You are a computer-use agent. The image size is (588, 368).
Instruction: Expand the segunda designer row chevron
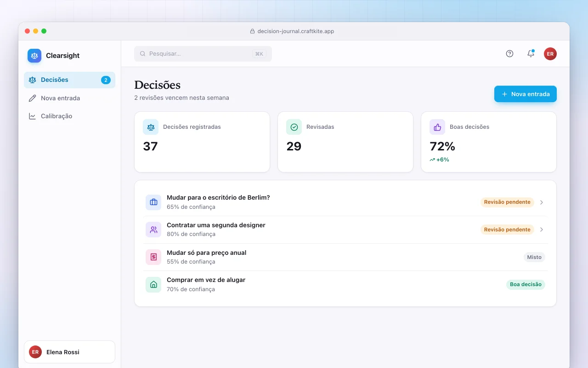542,230
